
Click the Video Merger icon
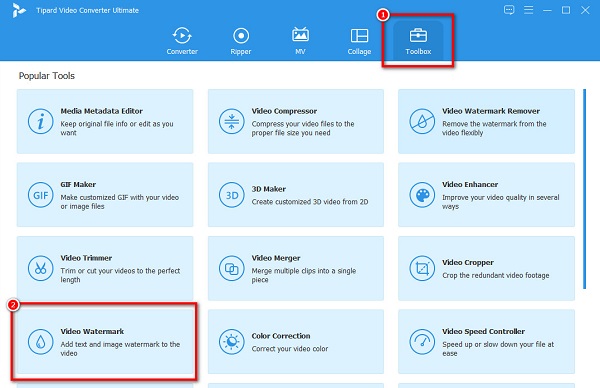(232, 268)
